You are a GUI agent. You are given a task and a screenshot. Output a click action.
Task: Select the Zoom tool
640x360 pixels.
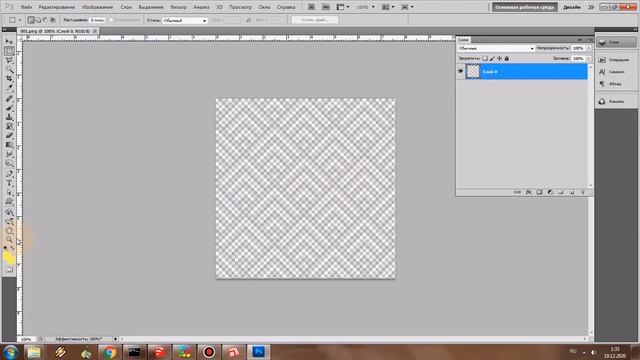[x=9, y=239]
